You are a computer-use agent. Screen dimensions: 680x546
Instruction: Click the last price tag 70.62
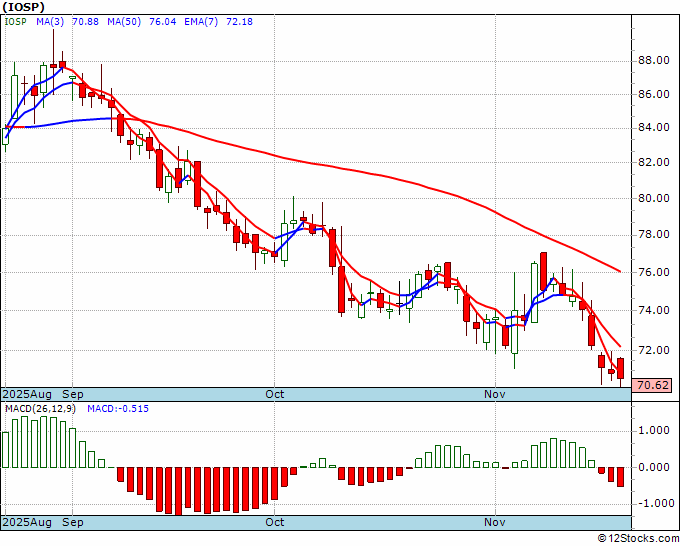(652, 385)
